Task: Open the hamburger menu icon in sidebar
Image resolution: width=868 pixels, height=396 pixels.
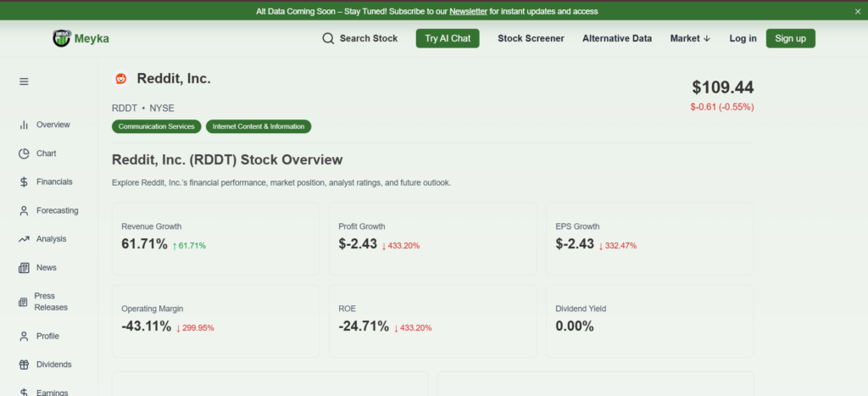Action: [24, 81]
